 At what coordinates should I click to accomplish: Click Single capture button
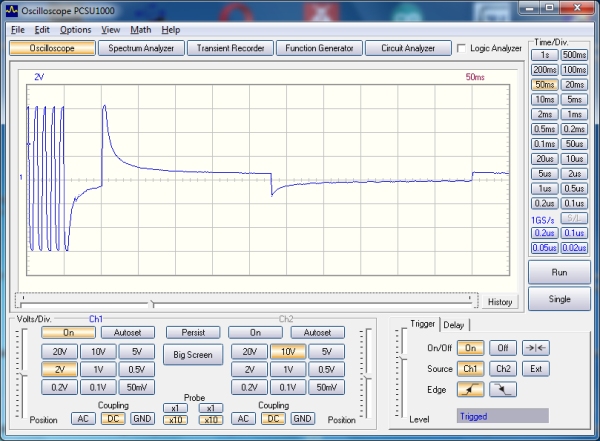coord(560,299)
